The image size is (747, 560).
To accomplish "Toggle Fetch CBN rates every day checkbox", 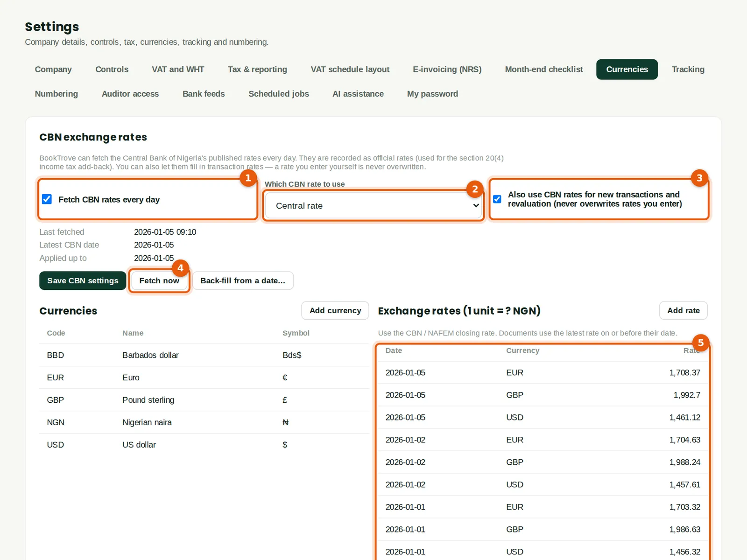I will pyautogui.click(x=47, y=199).
